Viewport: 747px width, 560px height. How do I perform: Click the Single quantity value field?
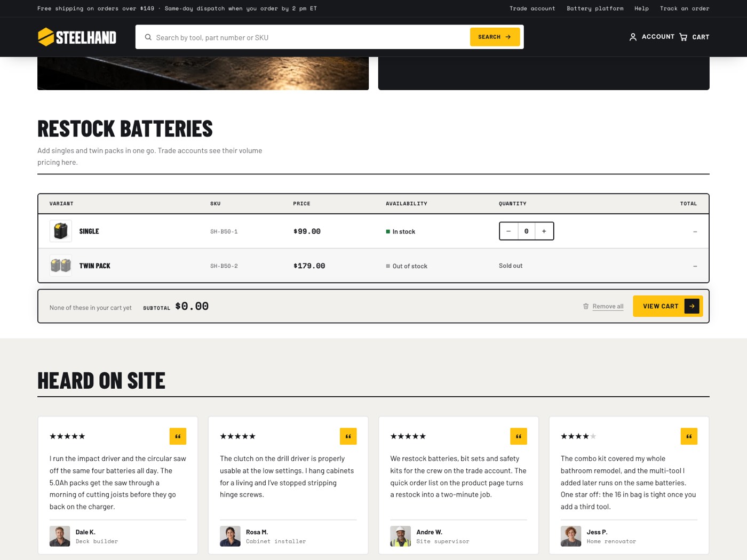pos(526,231)
